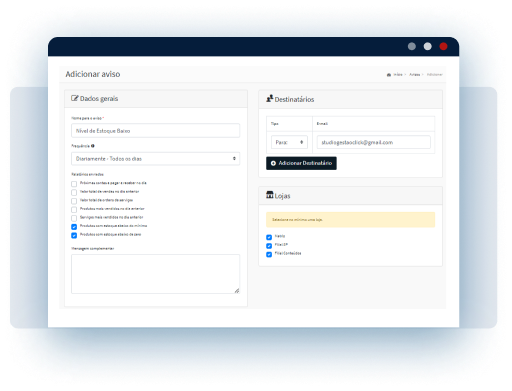This screenshot has height=391, width=512.
Task: Open the 'Para:' recipient type dropdown
Action: [x=289, y=142]
